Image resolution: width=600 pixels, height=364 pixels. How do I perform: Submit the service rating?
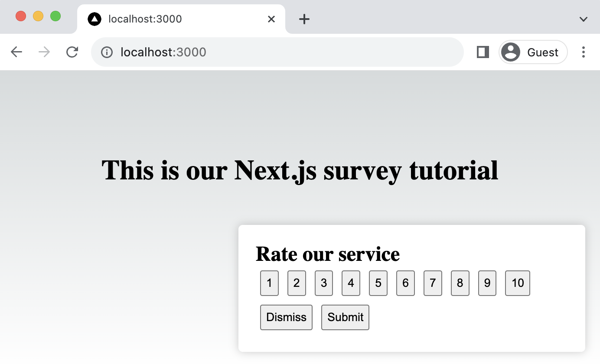click(345, 317)
